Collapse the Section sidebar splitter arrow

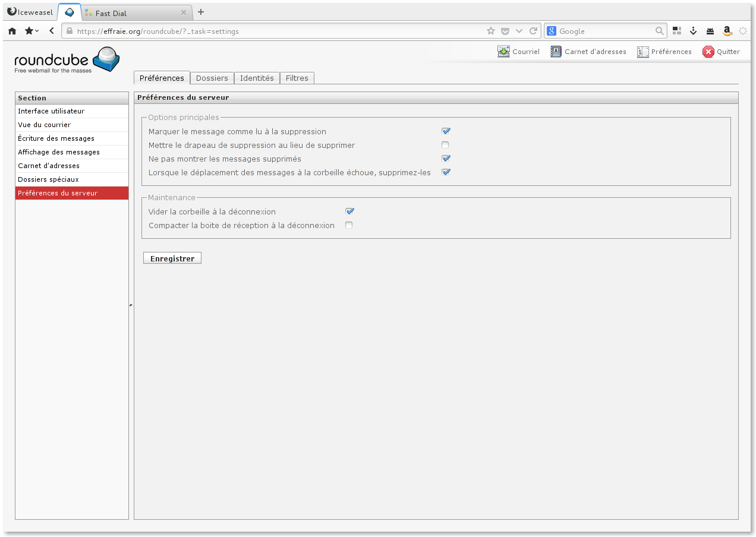point(131,305)
